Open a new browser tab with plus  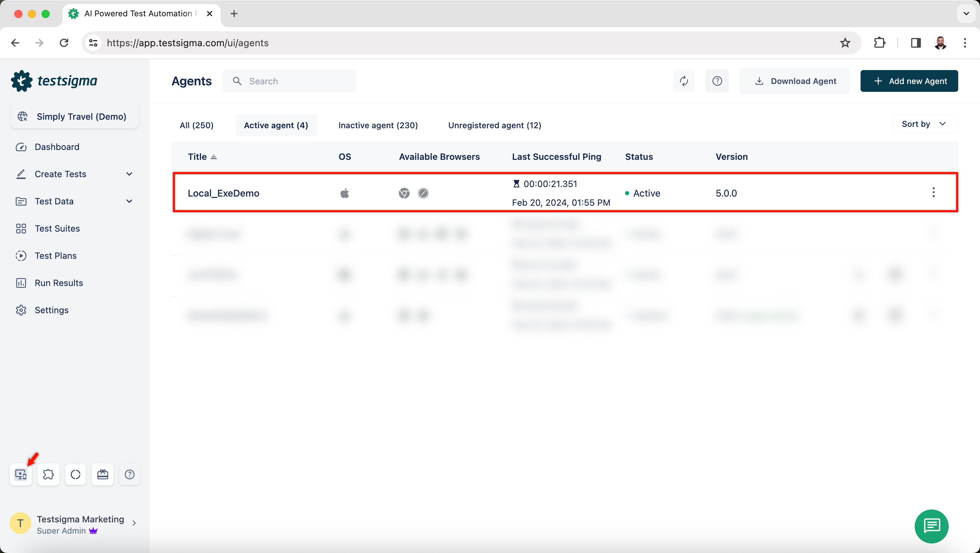pyautogui.click(x=234, y=14)
